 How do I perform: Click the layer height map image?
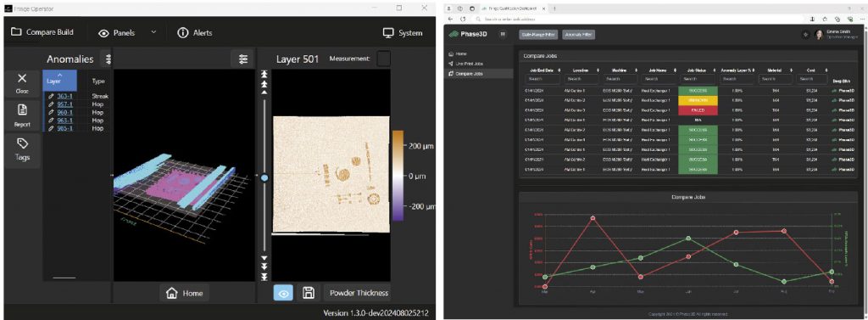coord(331,175)
